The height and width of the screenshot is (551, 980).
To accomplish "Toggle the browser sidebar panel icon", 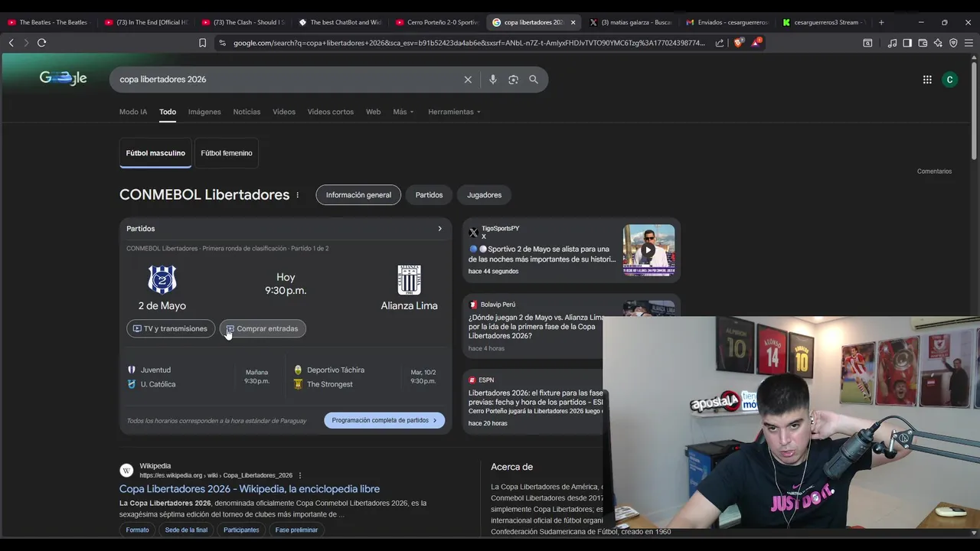I will pos(907,43).
